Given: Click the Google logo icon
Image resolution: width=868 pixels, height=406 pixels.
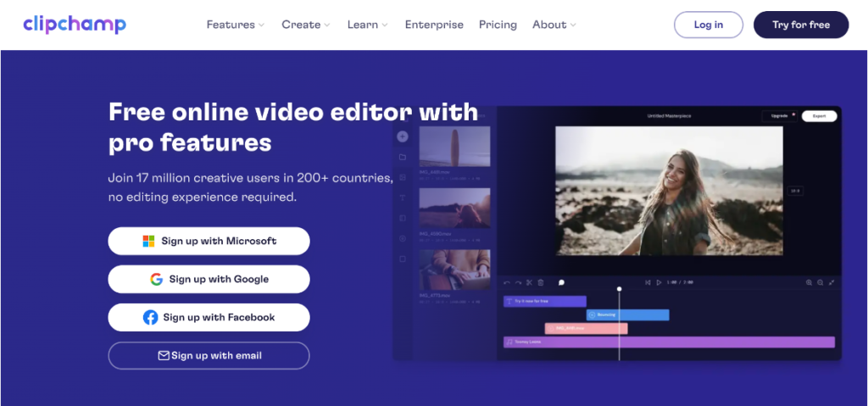Looking at the screenshot, I should (x=156, y=279).
